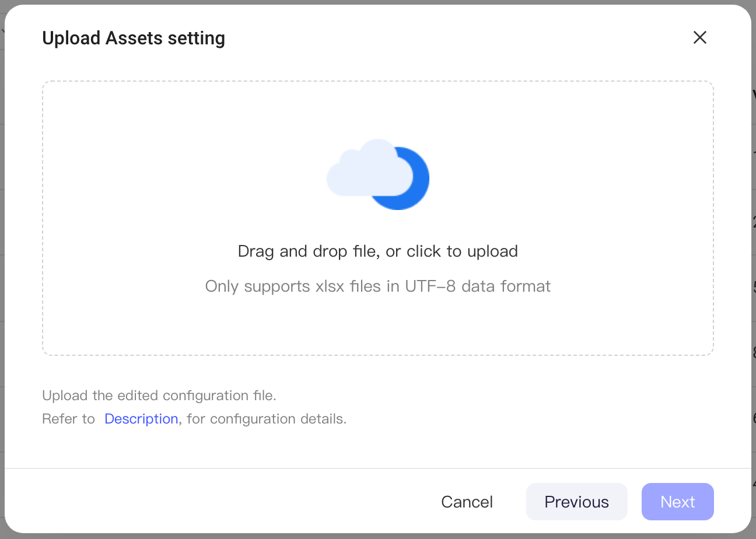Click the 'Drag and drop file, or click to upload' text
Image resolution: width=756 pixels, height=539 pixels.
(x=378, y=251)
